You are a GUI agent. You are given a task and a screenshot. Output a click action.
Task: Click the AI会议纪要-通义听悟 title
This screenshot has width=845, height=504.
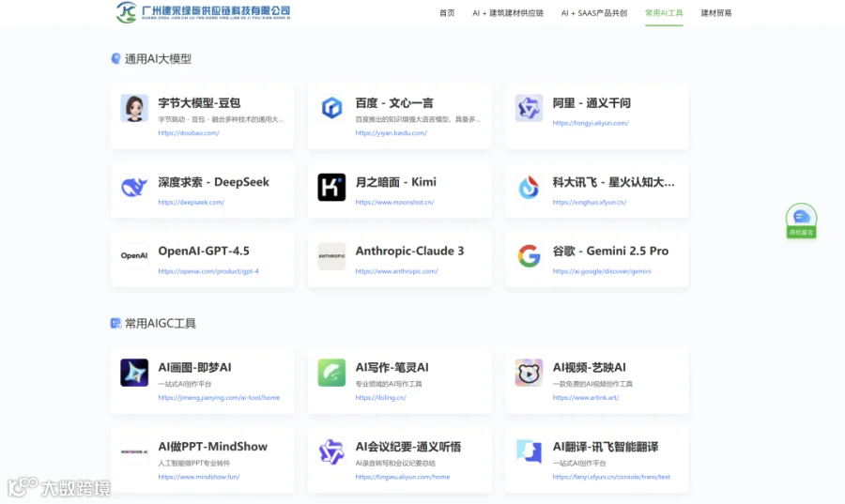coord(408,447)
